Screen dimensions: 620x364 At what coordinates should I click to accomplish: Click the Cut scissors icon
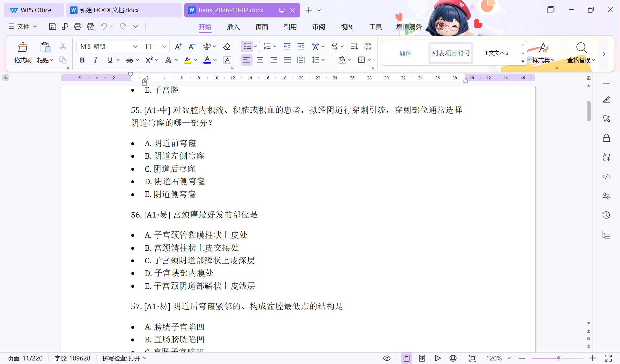[x=63, y=46]
